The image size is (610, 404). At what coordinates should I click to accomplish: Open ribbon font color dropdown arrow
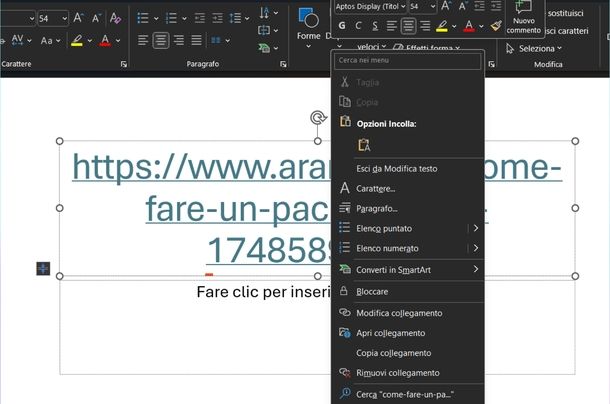coord(118,40)
